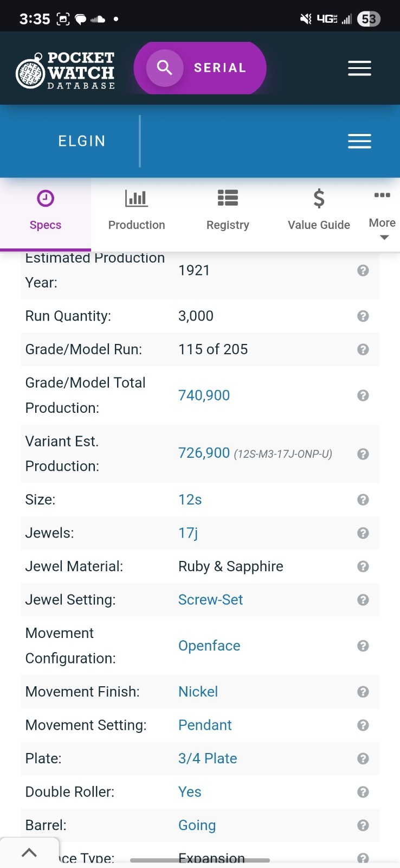Tap the muted sound status icon

(306, 19)
